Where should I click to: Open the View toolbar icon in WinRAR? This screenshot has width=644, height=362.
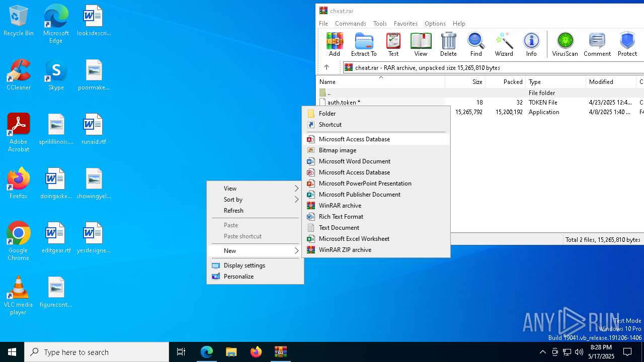click(421, 45)
